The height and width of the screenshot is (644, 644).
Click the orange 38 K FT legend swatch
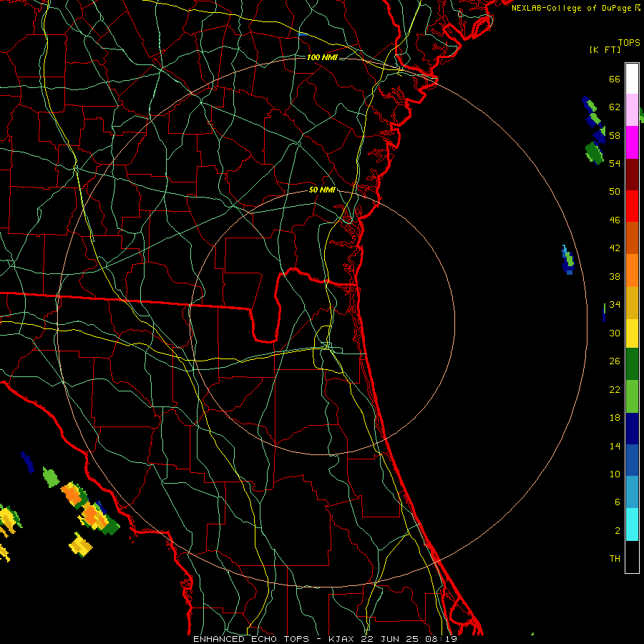click(x=632, y=270)
